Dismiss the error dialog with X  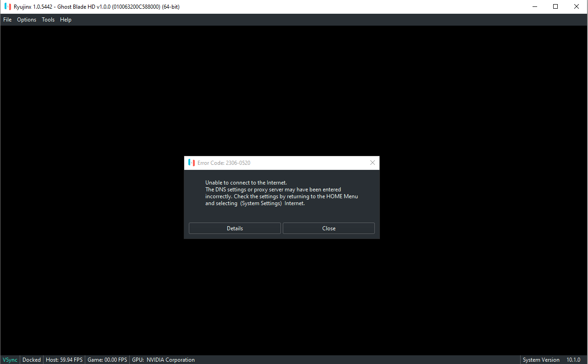pos(373,163)
